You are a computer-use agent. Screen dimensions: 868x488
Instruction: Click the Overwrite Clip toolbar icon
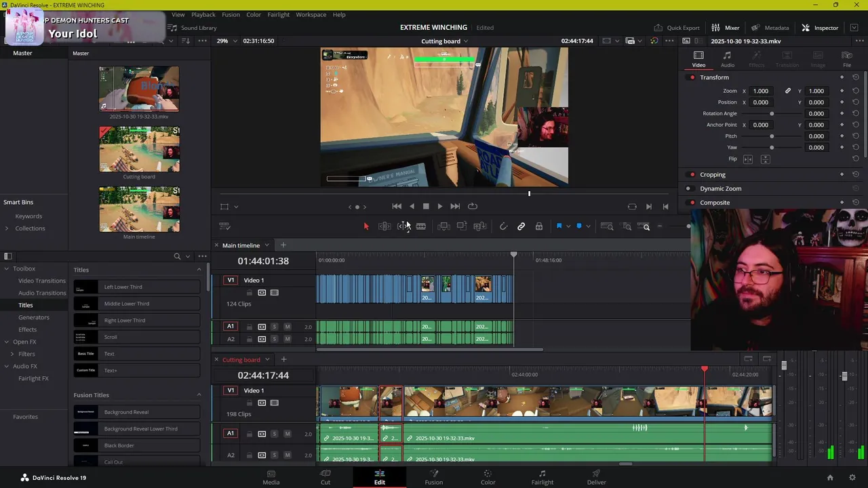click(x=462, y=226)
